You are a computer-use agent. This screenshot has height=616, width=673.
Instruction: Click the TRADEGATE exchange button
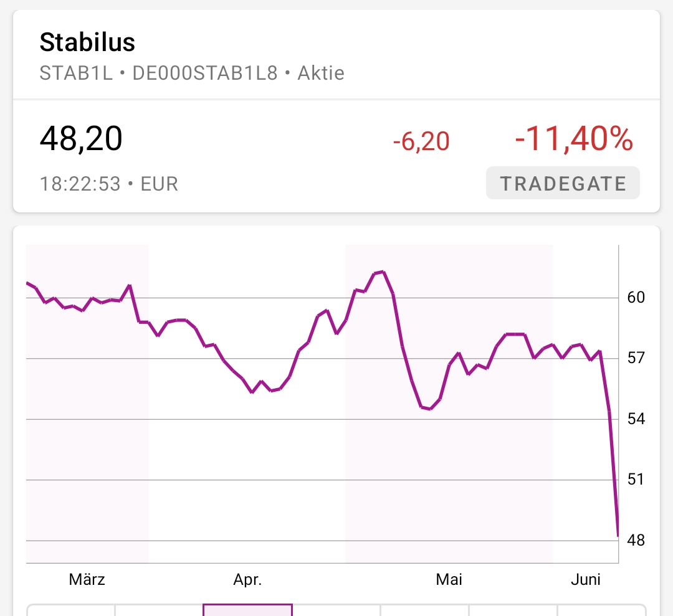pyautogui.click(x=563, y=183)
